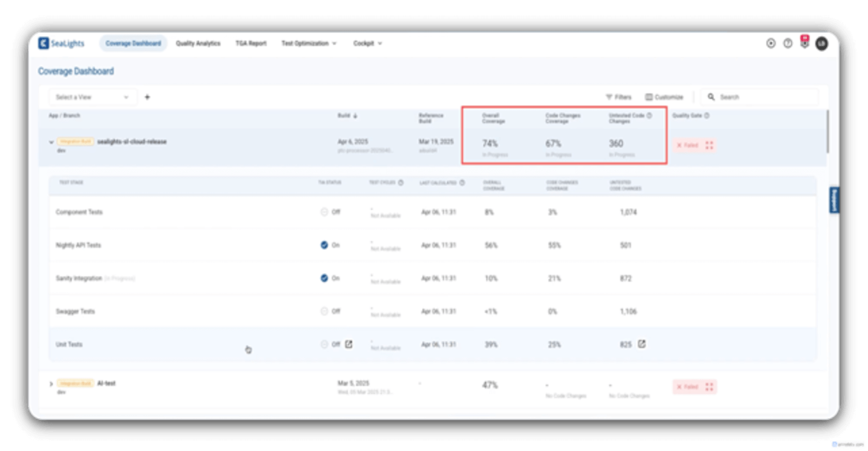Viewport: 868px width, 451px height.
Task: Click the 872 untested changes for Sanity Integration
Action: click(626, 278)
